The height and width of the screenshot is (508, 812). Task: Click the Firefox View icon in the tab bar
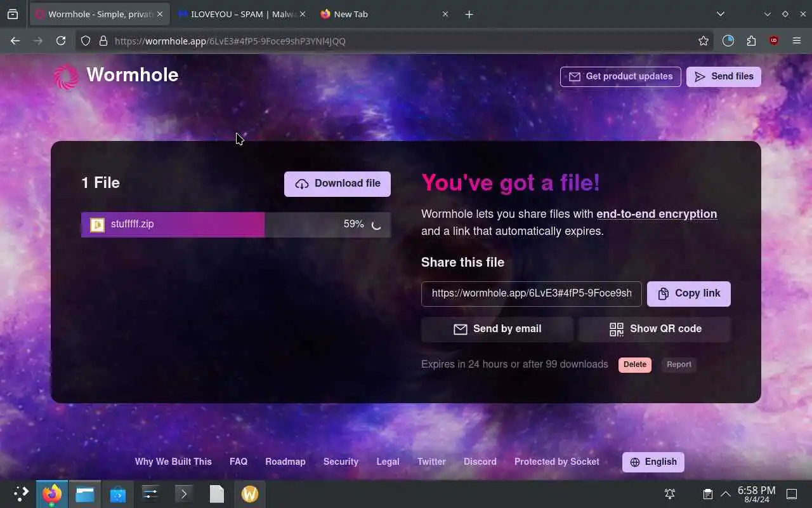coord(13,14)
